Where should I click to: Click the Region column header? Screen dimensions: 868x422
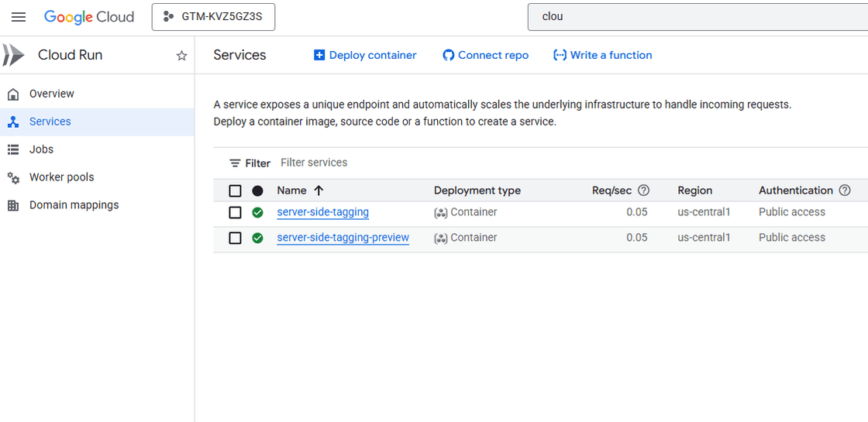pyautogui.click(x=694, y=190)
